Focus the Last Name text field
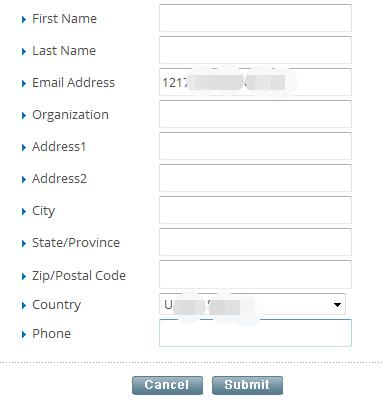The image size is (382, 403). (x=255, y=50)
